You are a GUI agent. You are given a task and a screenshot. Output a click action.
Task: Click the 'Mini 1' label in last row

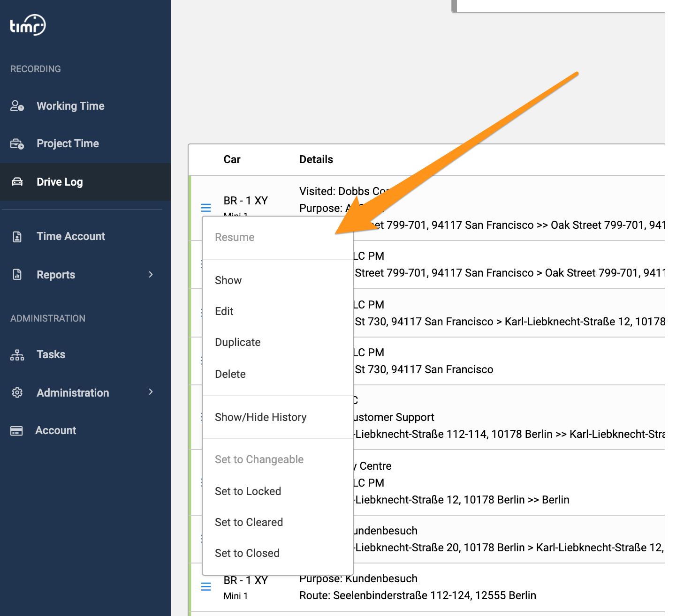point(236,596)
